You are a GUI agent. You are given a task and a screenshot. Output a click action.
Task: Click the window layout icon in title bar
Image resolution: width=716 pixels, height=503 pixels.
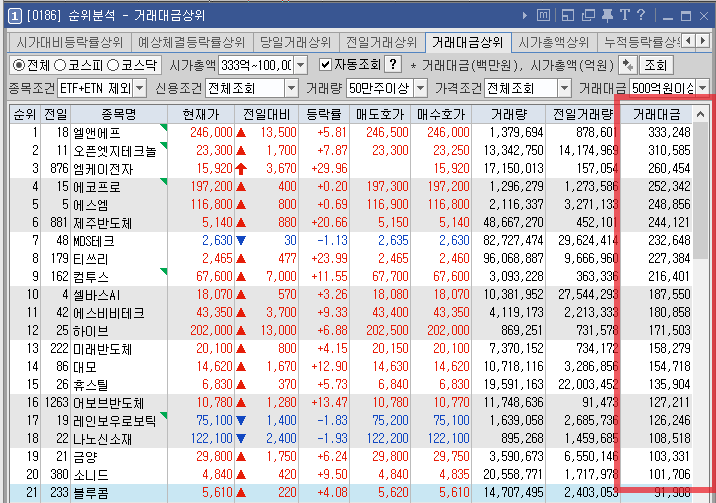click(x=568, y=16)
